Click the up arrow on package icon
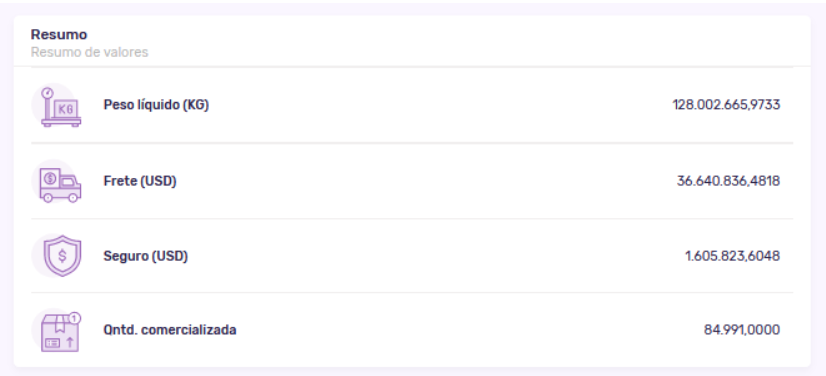 tap(70, 342)
